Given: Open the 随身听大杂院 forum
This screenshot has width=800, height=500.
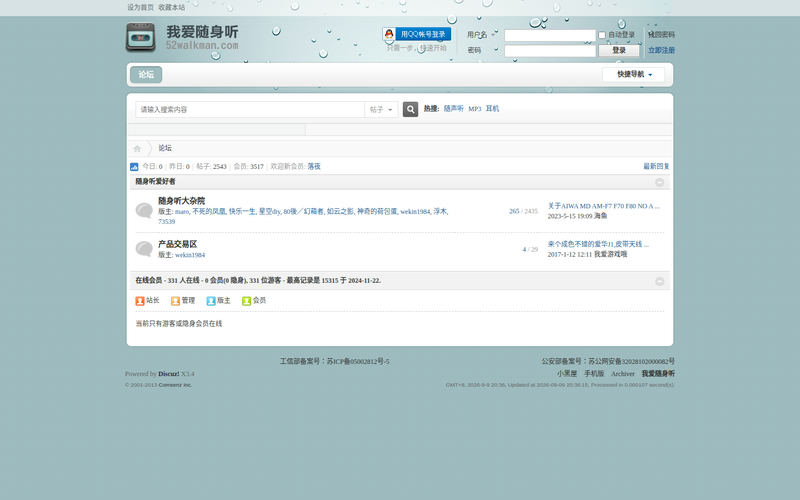Looking at the screenshot, I should coord(182,201).
